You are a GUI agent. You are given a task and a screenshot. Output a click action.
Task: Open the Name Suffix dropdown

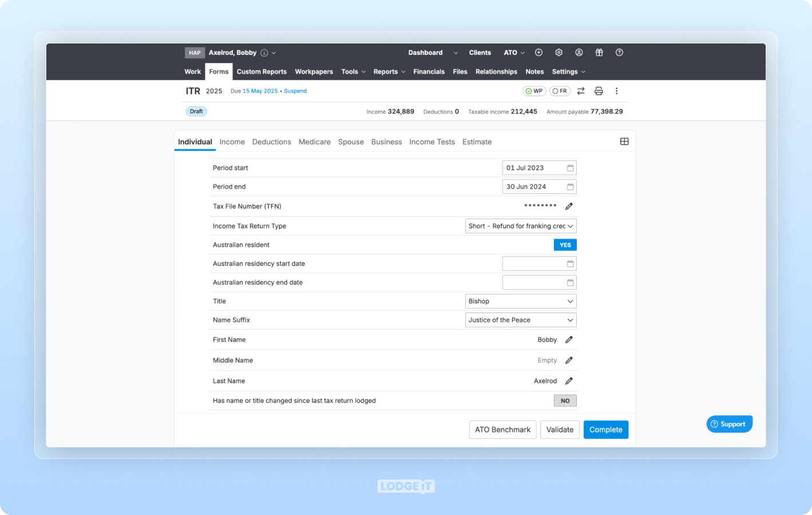pyautogui.click(x=520, y=320)
